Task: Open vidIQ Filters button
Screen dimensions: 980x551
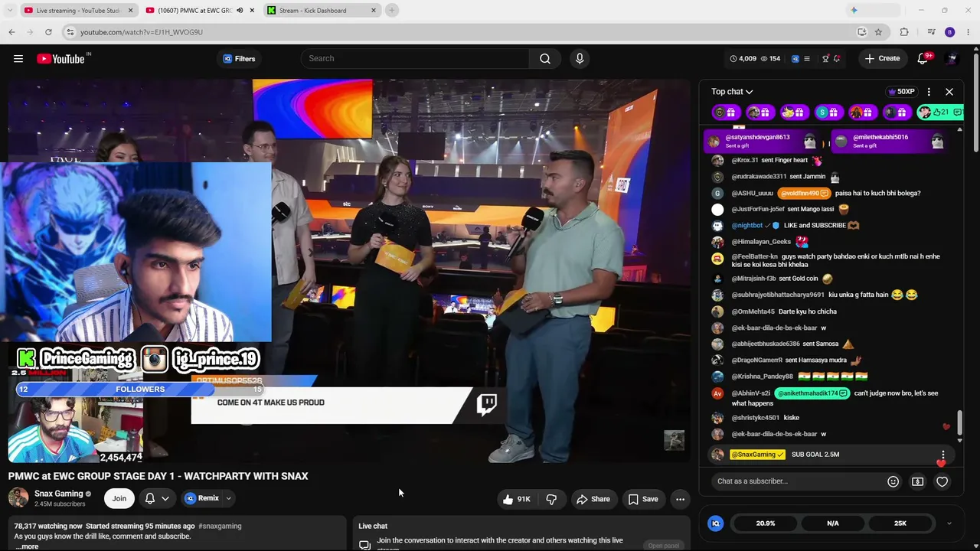Action: (239, 59)
